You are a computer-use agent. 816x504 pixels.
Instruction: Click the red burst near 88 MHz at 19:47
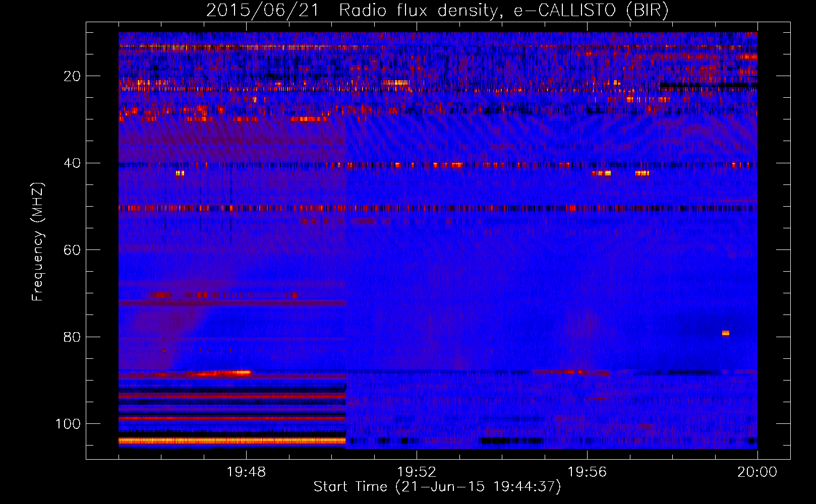pos(218,373)
